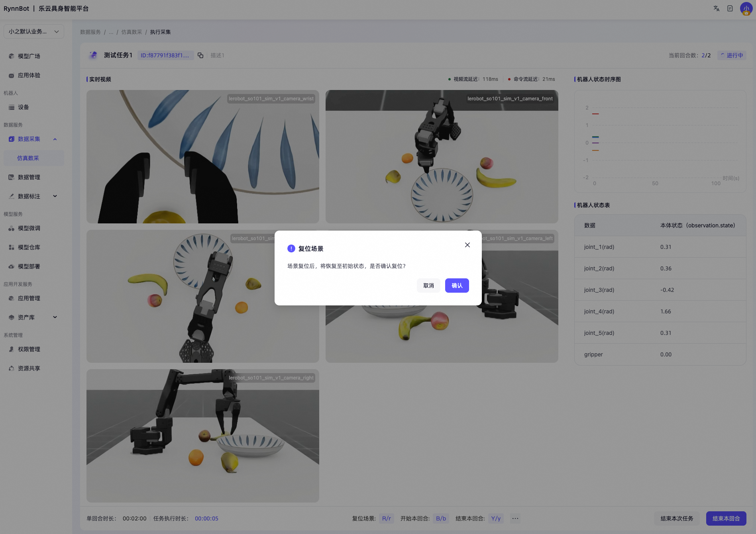Click the joint_4(rad) row in state table
756x534 pixels.
[660, 311]
